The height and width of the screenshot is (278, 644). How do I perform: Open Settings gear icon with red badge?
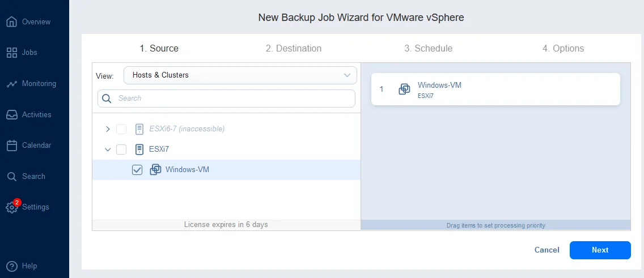pos(11,207)
